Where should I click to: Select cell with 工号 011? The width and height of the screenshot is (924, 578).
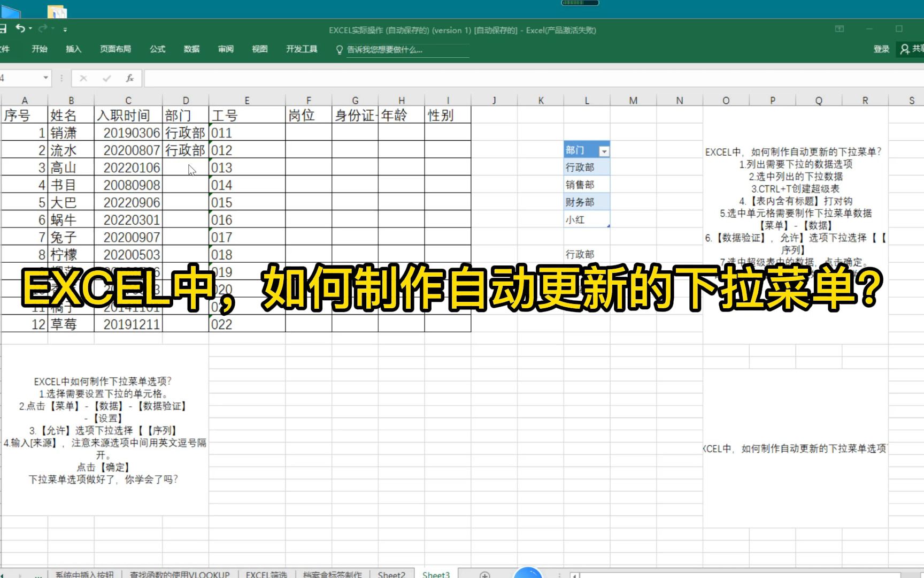pos(247,133)
